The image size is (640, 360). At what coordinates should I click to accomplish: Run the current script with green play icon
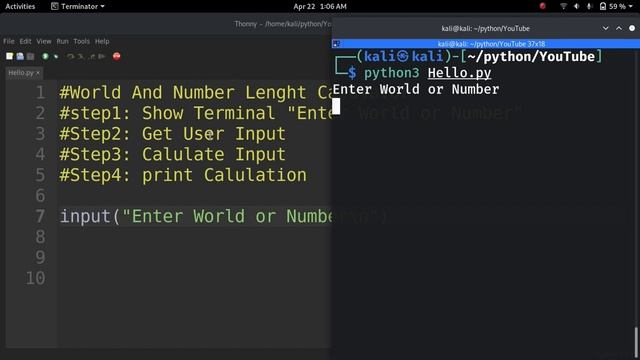click(x=45, y=56)
